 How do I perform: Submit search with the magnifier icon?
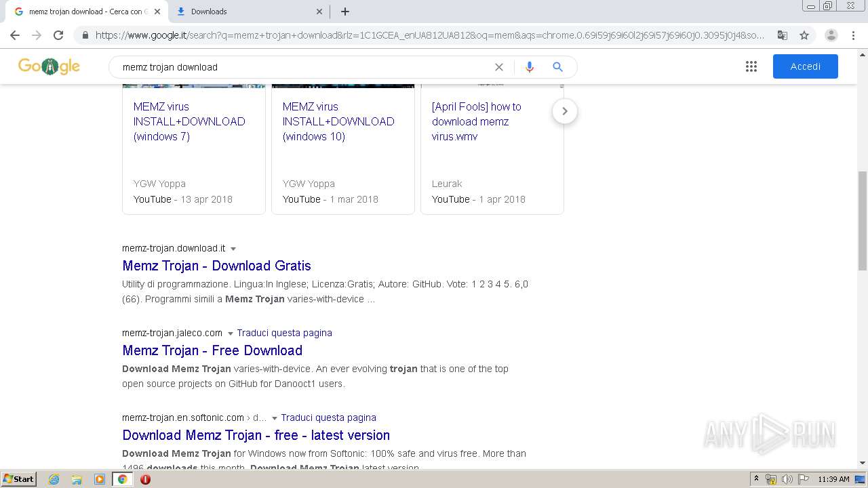557,67
